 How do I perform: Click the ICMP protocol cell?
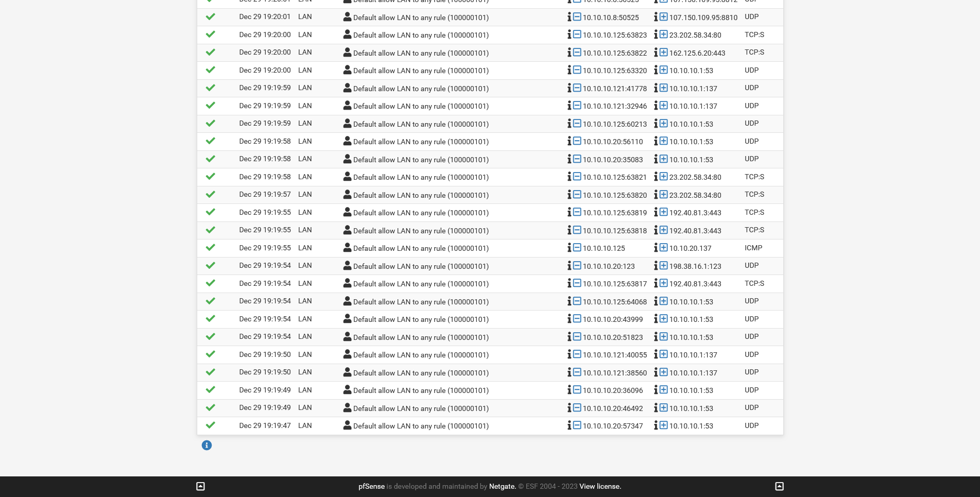(x=753, y=248)
